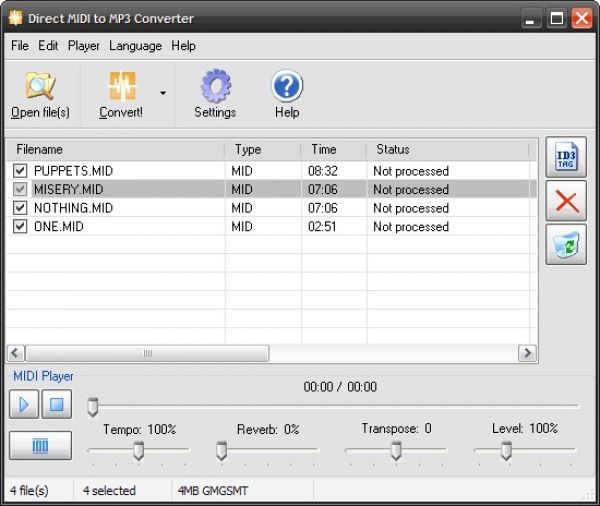Viewport: 600px width, 506px height.
Task: Click the Transpose slider handle
Action: (396, 451)
